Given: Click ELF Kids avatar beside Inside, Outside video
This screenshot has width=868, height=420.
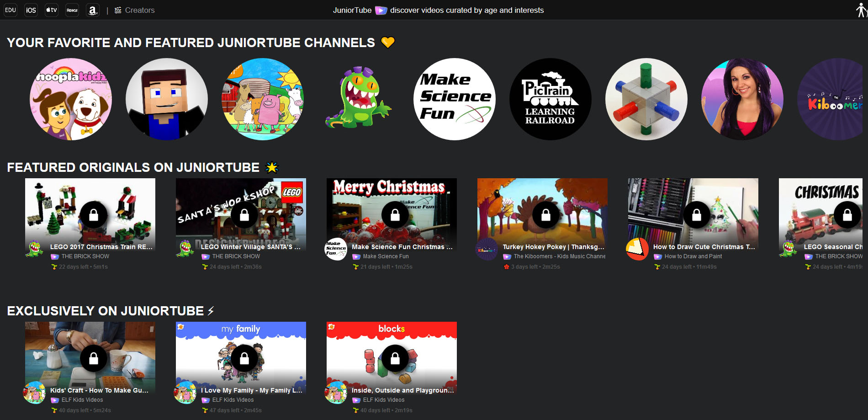Looking at the screenshot, I should [x=336, y=393].
